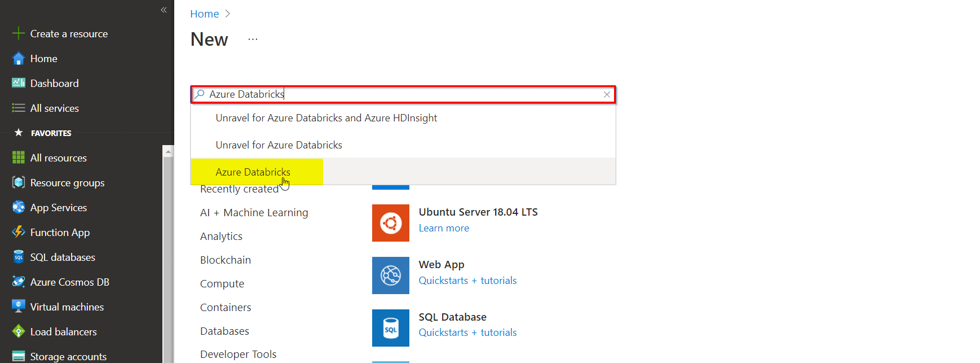The image size is (980, 363).
Task: Open the ellipsis menu beside New
Action: click(x=253, y=40)
